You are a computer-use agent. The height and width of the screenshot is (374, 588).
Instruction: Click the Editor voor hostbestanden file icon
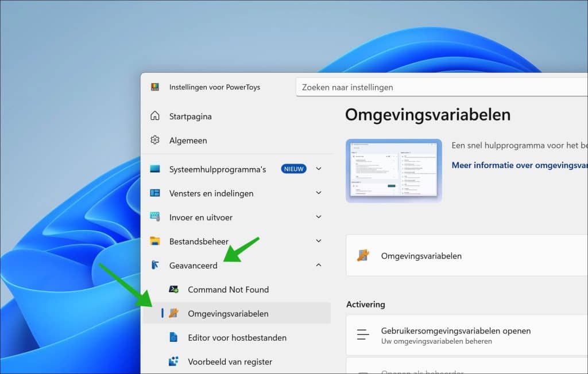click(x=173, y=337)
